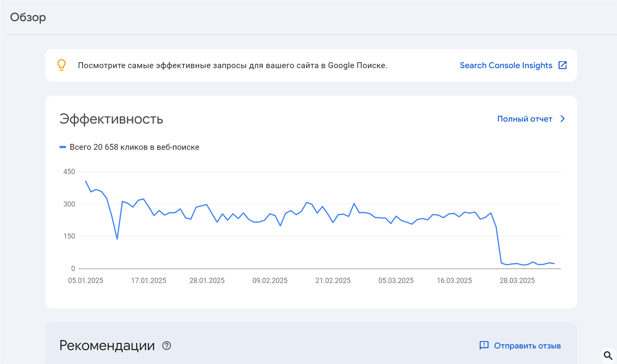Screen dimensions: 617x364
Task: Click the 05.03.2025 date label
Action: 396,280
